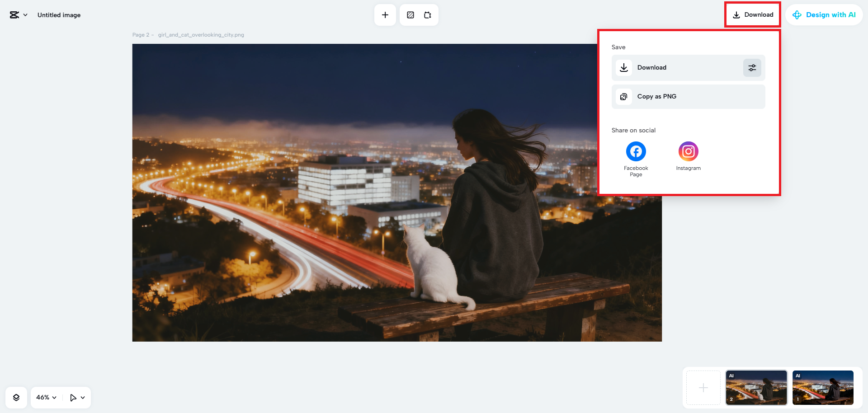
Task: Expand the chevron next to CapCut logo
Action: pyautogui.click(x=25, y=15)
